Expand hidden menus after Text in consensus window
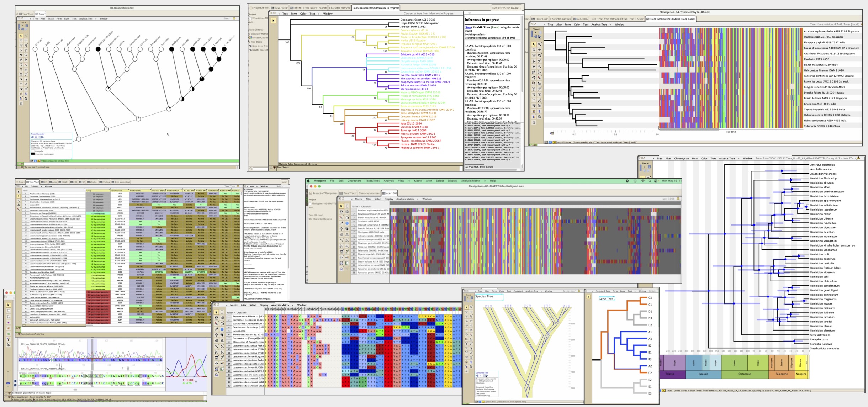The height and width of the screenshot is (407, 868). coord(319,14)
